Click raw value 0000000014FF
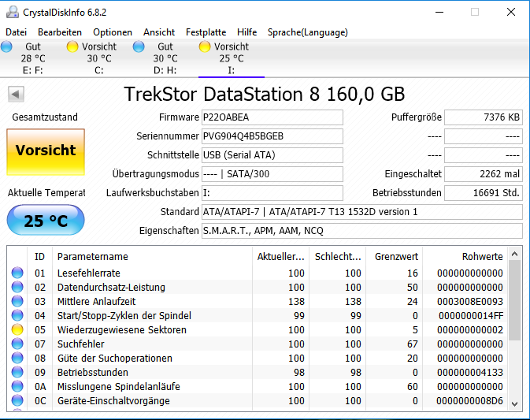Viewport: 530px width, 420px height. point(471,315)
